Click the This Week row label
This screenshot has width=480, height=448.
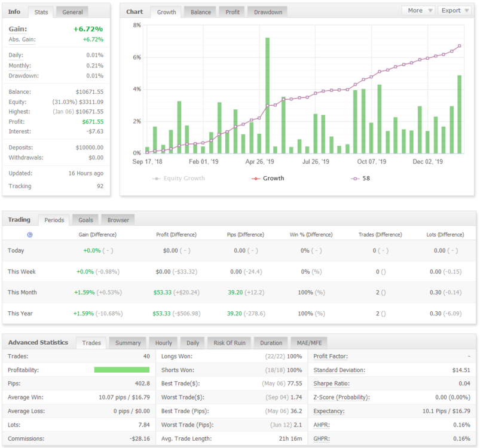click(x=22, y=272)
